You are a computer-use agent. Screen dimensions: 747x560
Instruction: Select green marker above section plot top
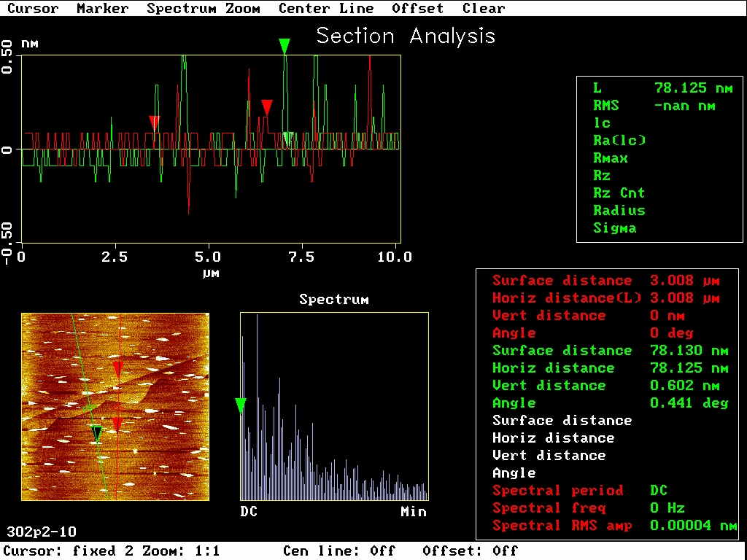tap(285, 46)
